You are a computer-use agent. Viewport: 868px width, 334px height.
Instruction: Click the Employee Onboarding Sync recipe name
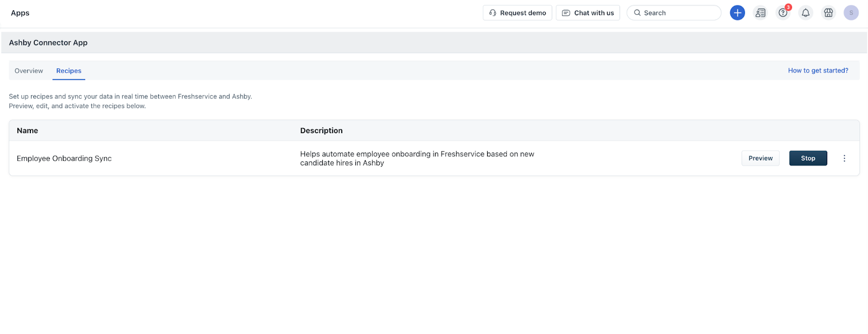64,159
